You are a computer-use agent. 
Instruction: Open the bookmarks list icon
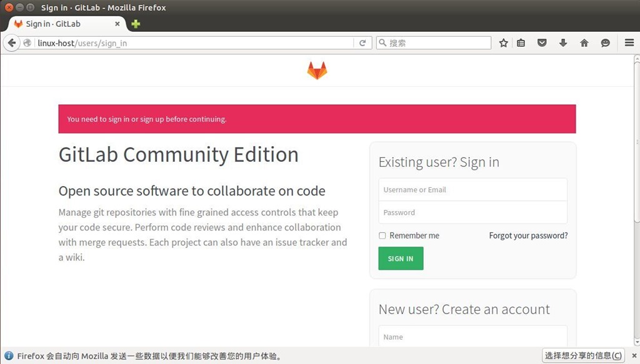click(521, 42)
